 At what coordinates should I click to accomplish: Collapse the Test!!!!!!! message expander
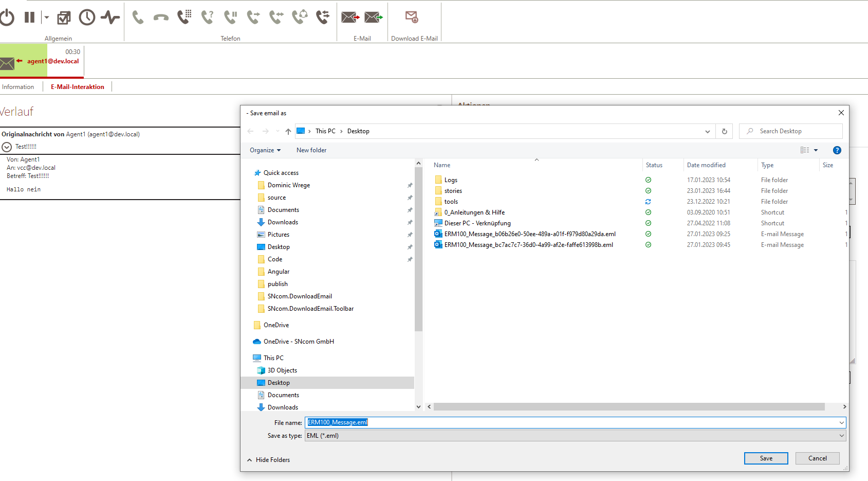[x=7, y=147]
